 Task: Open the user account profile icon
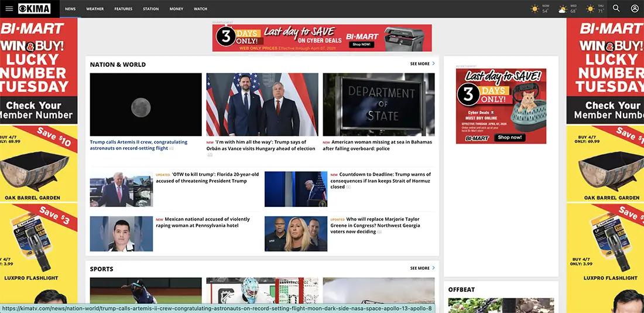click(635, 9)
